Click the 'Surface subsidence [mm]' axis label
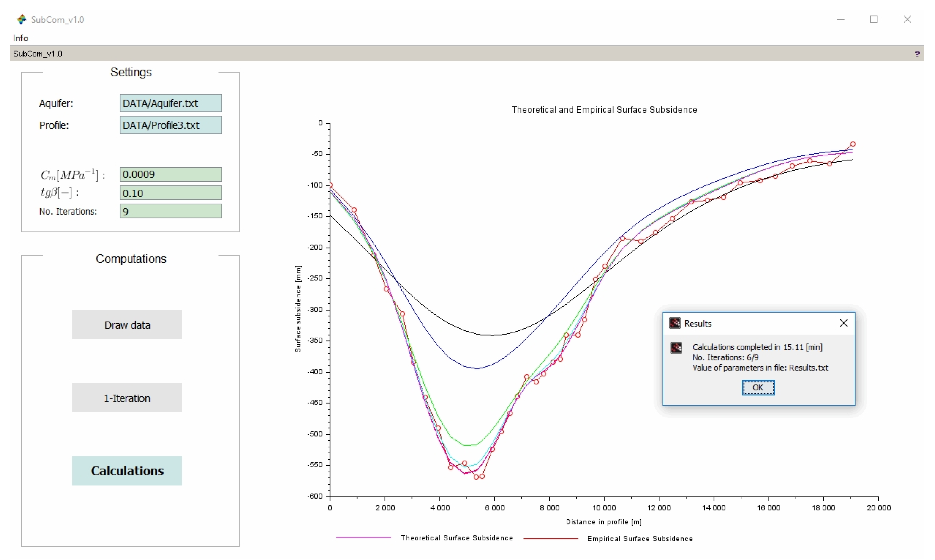The width and height of the screenshot is (935, 560). point(298,309)
